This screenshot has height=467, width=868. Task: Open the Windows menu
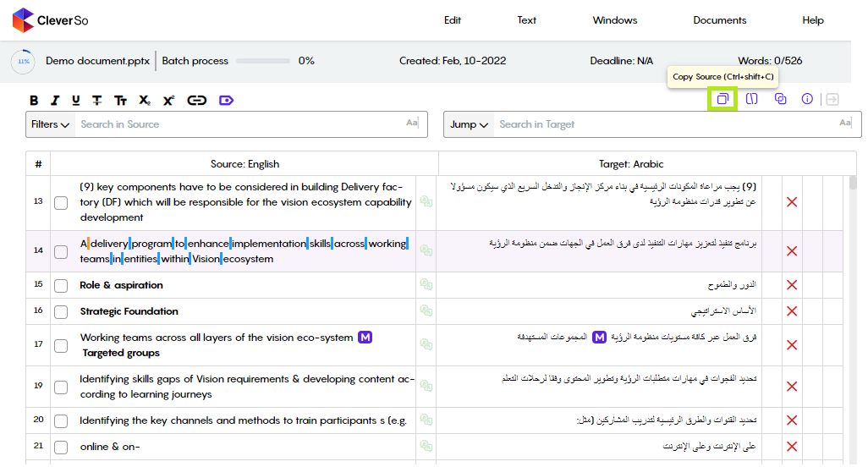(614, 20)
